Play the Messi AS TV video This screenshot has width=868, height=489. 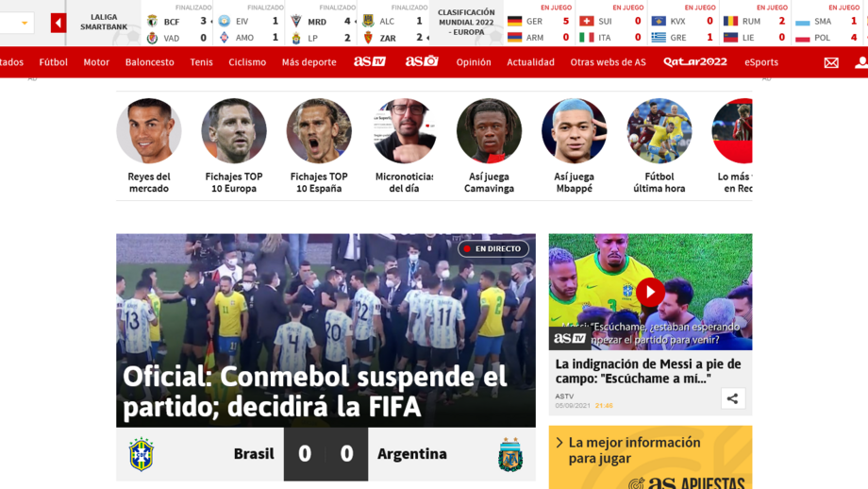click(x=650, y=292)
